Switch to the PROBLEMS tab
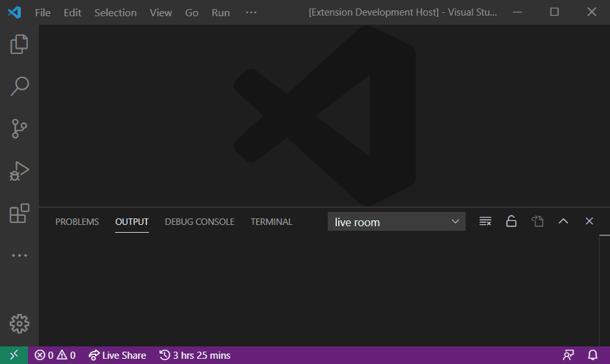Screen dimensions: 610x364 coord(77,222)
